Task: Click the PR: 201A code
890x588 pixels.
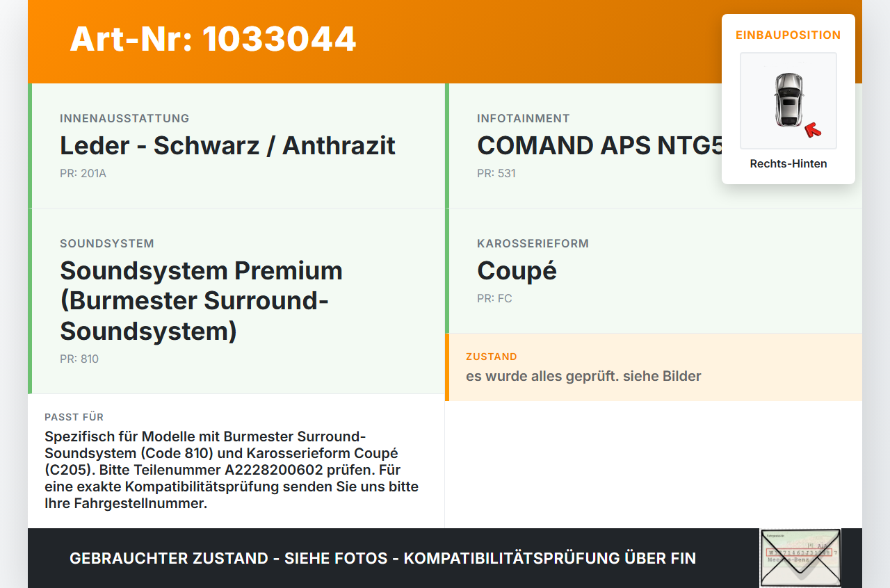Action: (x=83, y=173)
